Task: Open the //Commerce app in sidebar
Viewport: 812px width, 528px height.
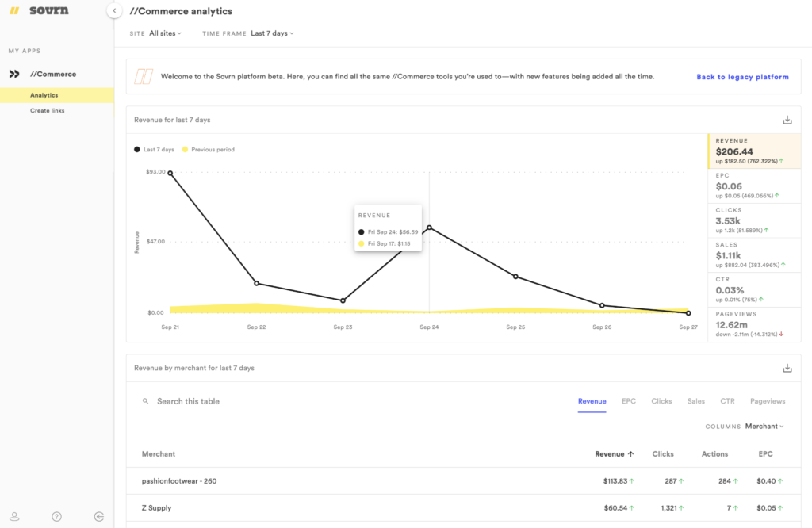Action: (53, 74)
